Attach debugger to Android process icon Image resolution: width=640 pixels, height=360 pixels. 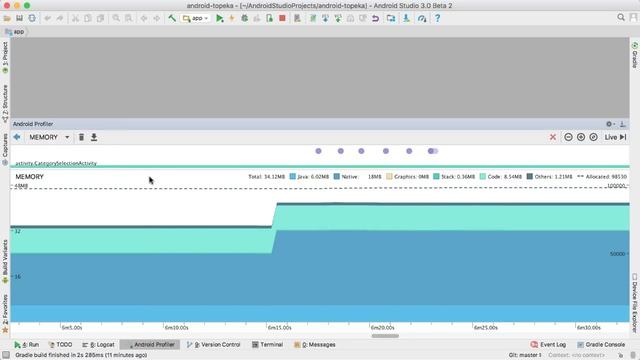269,18
